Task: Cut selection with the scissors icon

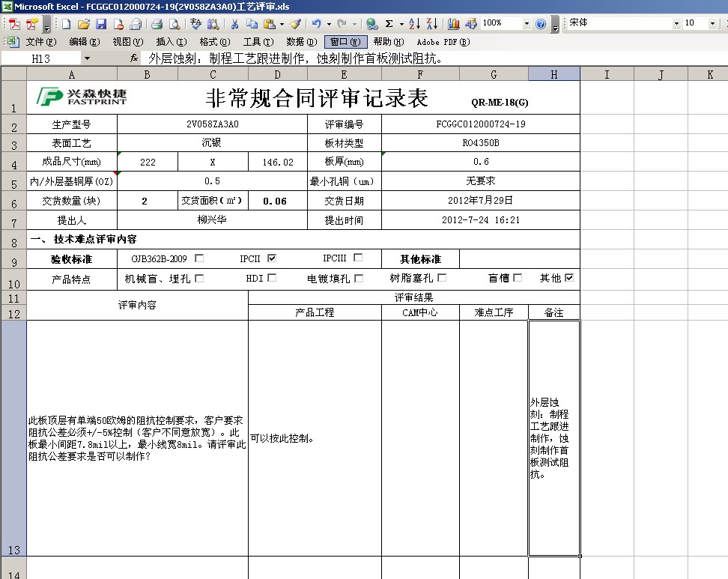Action: point(234,24)
